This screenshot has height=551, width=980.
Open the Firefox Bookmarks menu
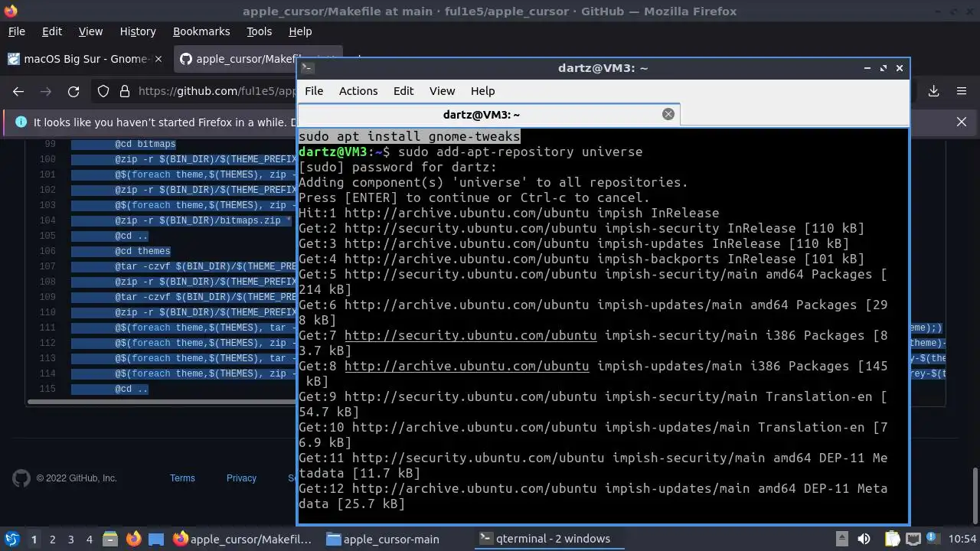[201, 31]
